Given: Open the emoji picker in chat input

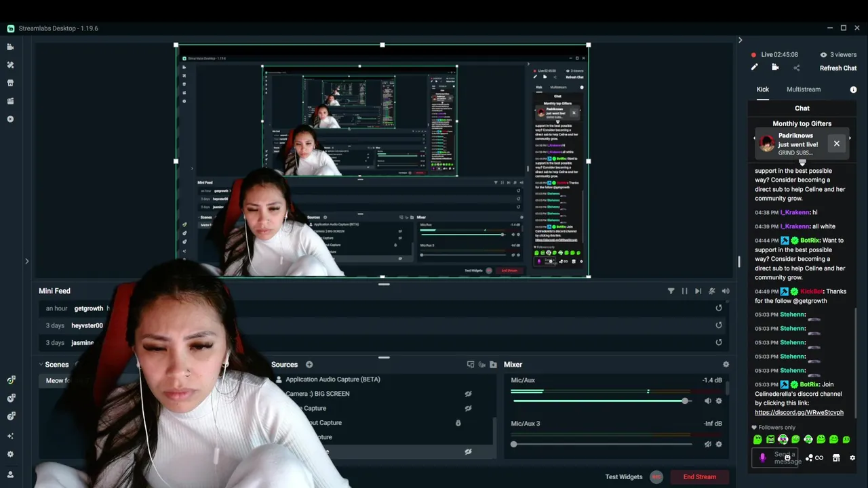Looking at the screenshot, I should tap(787, 458).
